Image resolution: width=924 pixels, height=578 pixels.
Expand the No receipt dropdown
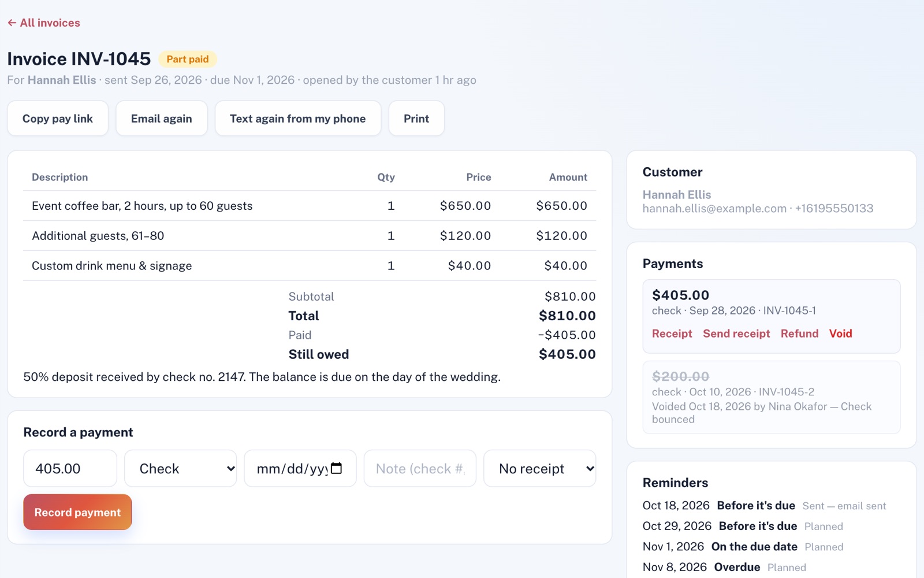[x=540, y=469]
